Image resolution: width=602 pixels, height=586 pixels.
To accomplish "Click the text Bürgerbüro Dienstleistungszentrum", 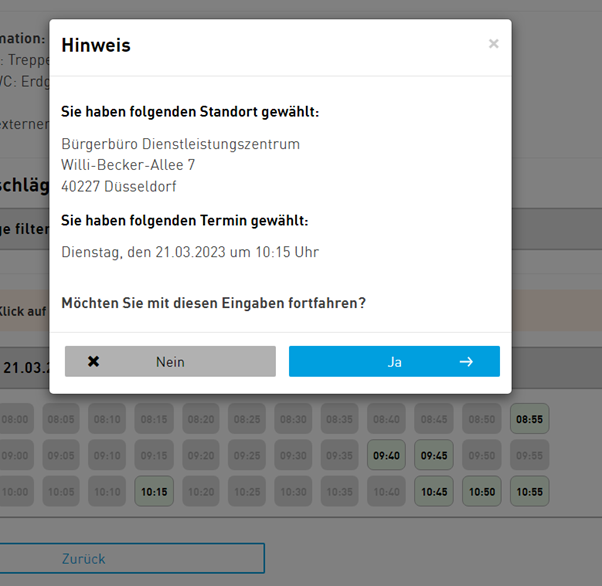I will pyautogui.click(x=180, y=144).
